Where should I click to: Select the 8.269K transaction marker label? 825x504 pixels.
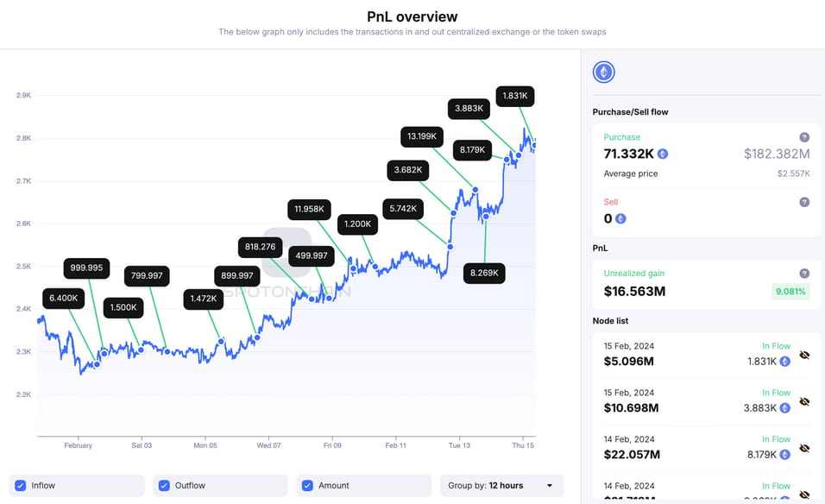pyautogui.click(x=484, y=273)
